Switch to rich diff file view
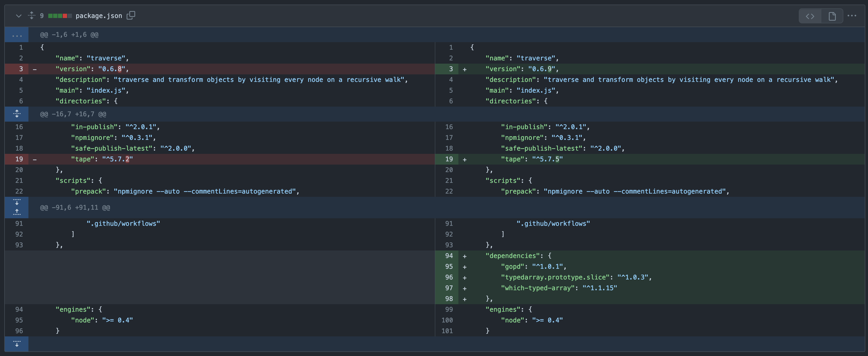868x356 pixels. pos(832,16)
